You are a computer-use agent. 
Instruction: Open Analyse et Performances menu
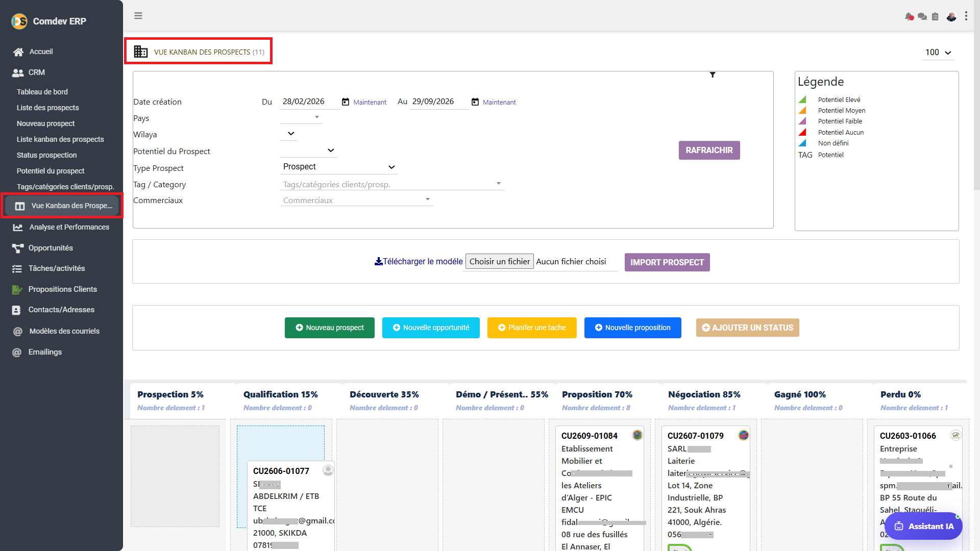click(x=69, y=227)
